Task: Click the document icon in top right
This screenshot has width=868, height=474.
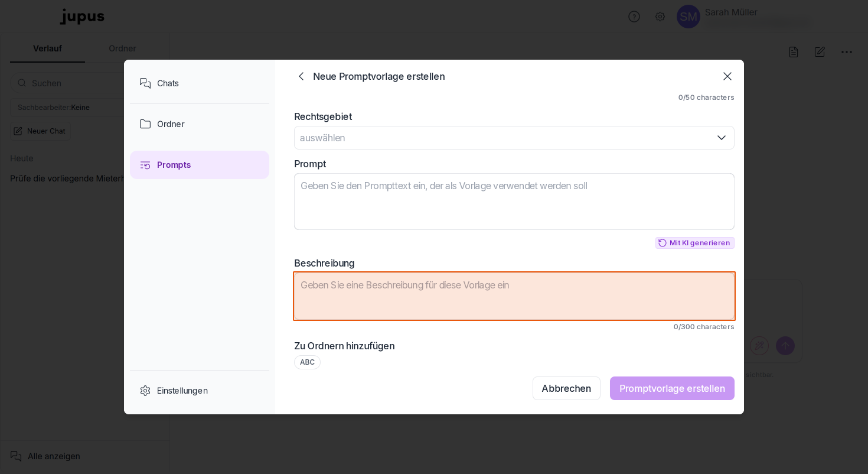Action: (x=794, y=52)
